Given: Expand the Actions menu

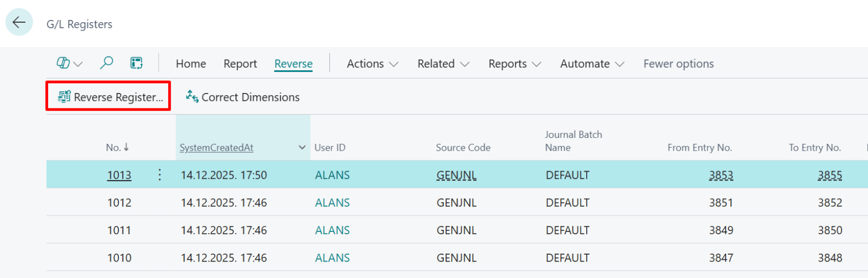Looking at the screenshot, I should [x=373, y=64].
